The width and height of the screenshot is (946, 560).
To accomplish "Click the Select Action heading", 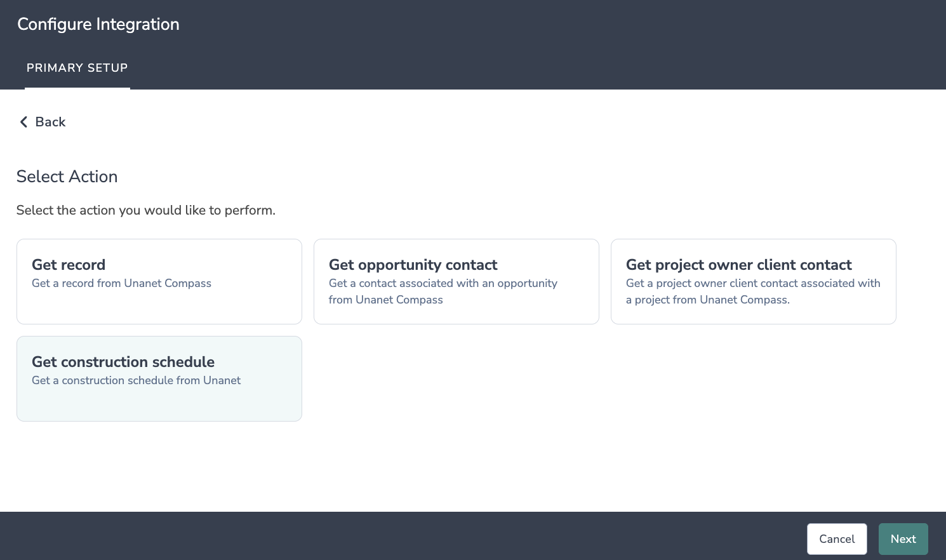I will (67, 177).
